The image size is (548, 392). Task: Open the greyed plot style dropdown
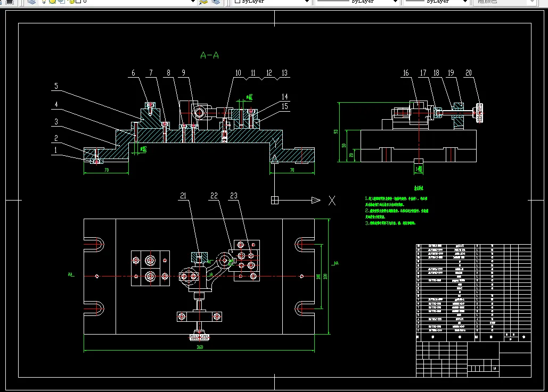[x=504, y=2]
